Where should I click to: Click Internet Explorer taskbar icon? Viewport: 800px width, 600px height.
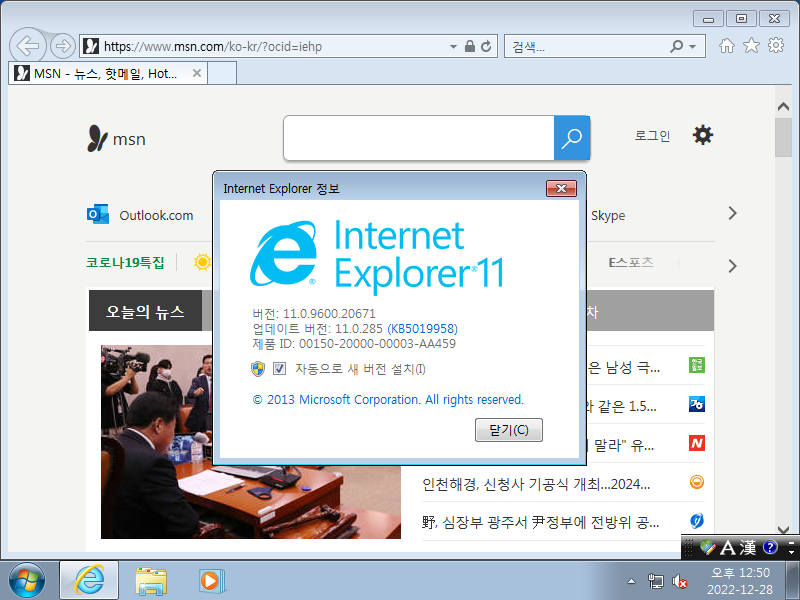[x=89, y=580]
